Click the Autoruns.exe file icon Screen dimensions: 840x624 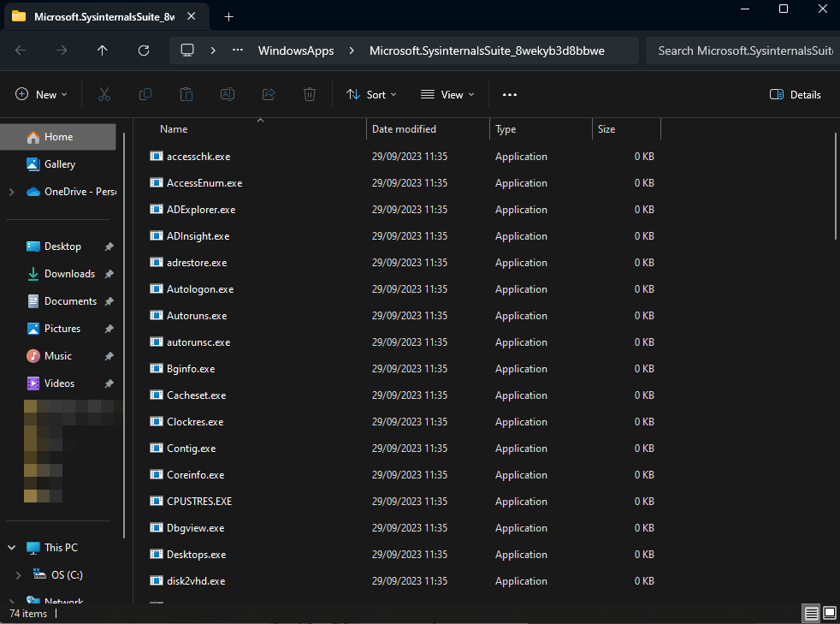pos(157,316)
